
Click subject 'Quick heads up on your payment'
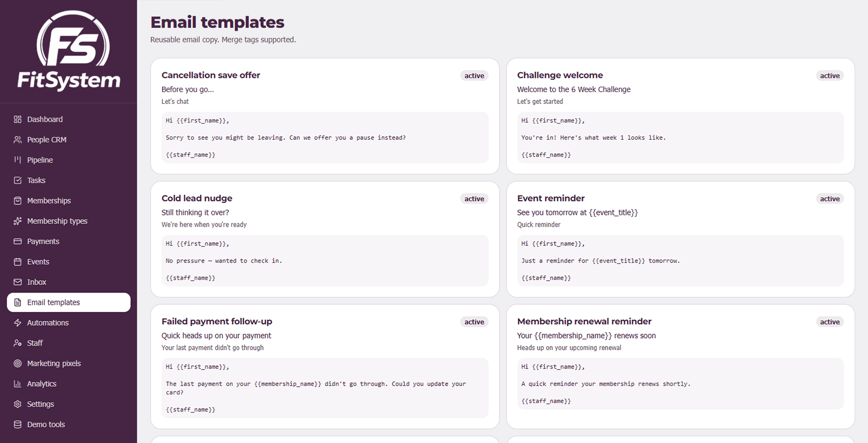pyautogui.click(x=216, y=336)
